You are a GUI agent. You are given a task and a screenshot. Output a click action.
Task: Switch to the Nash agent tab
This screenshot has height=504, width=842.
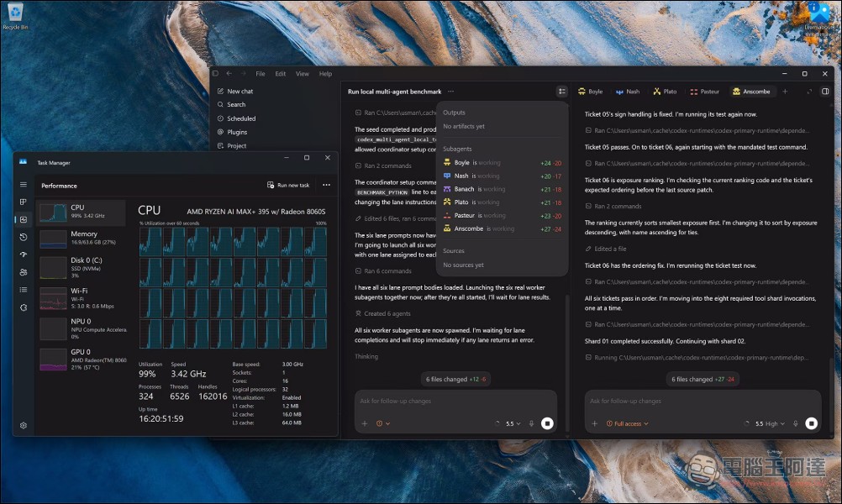click(627, 92)
